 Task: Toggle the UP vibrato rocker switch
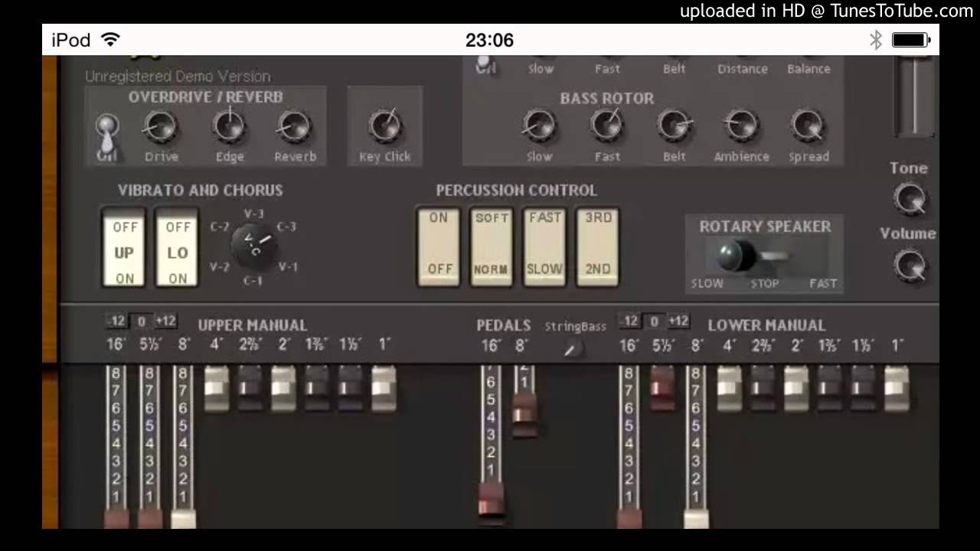coord(124,248)
